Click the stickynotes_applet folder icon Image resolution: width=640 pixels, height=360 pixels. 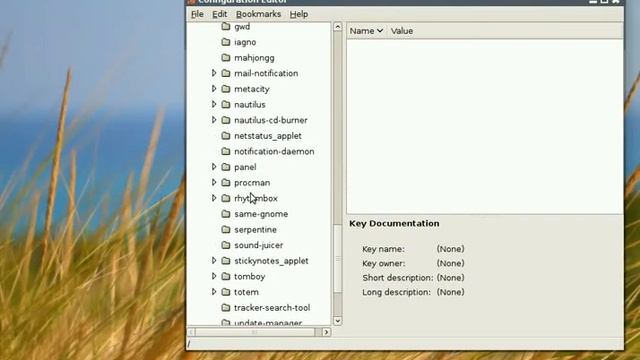point(226,260)
